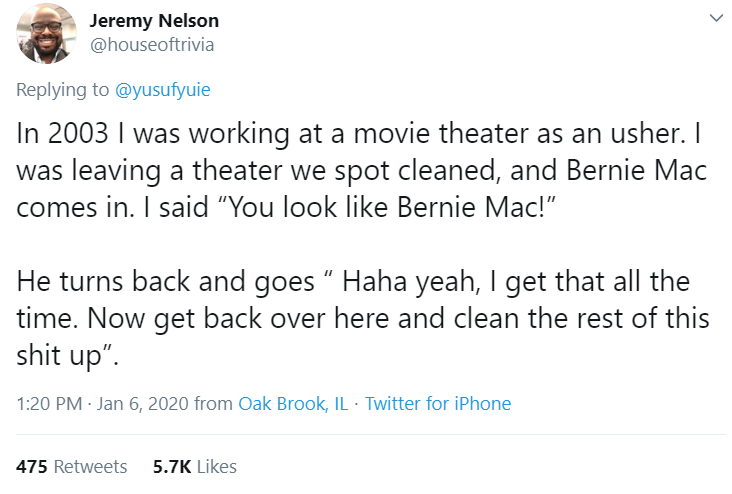
Task: Click the Twitter for iPhone source link
Action: click(x=438, y=404)
